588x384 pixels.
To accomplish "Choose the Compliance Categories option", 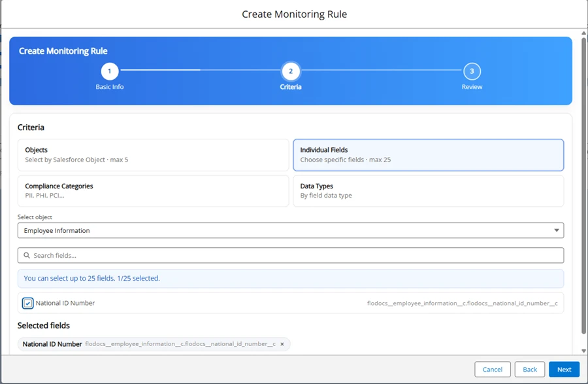I will coord(153,191).
